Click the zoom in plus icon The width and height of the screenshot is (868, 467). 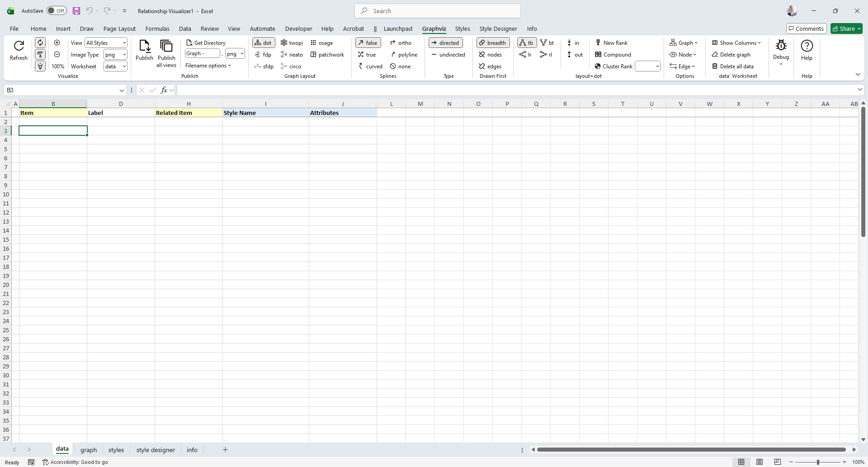click(57, 43)
